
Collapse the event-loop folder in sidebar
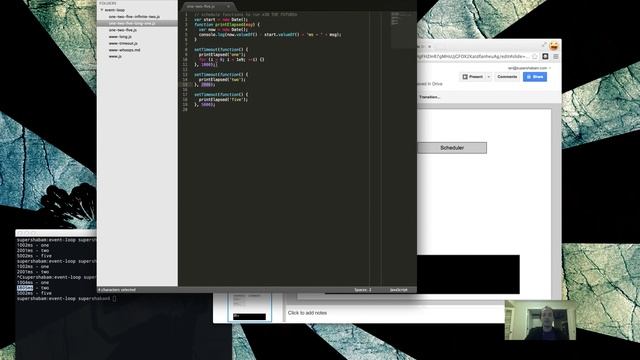click(102, 10)
